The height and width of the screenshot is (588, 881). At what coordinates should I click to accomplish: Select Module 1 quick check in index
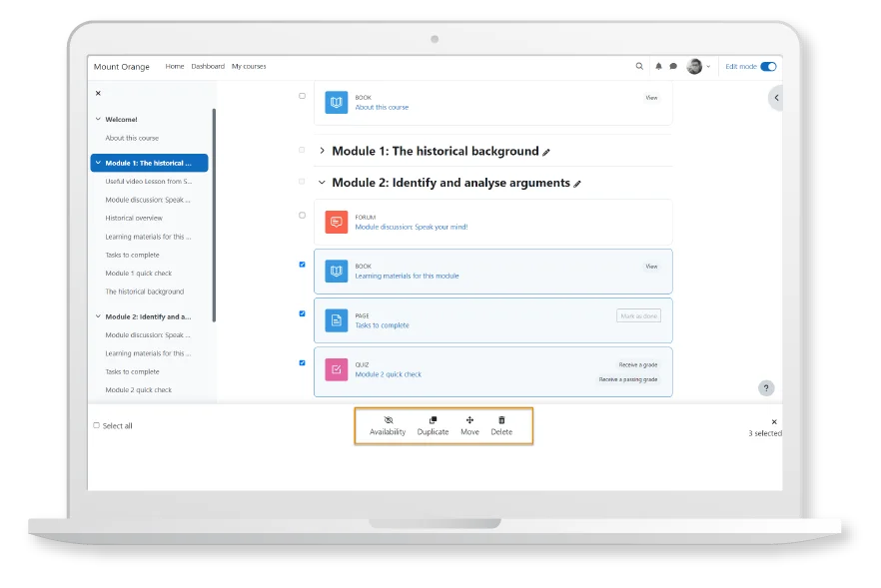(139, 273)
